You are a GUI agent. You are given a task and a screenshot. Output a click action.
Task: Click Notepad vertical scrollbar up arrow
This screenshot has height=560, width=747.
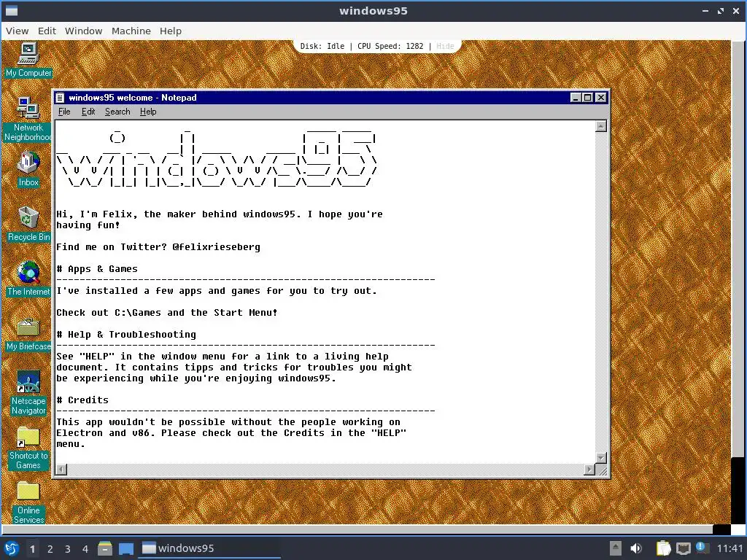click(601, 126)
